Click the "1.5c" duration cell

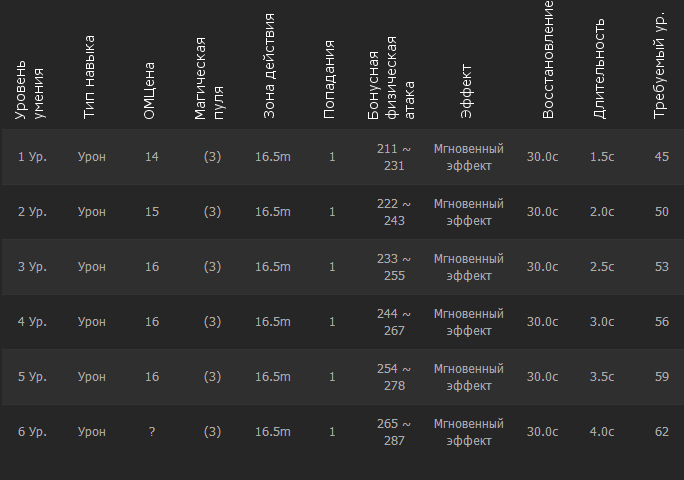pos(602,157)
